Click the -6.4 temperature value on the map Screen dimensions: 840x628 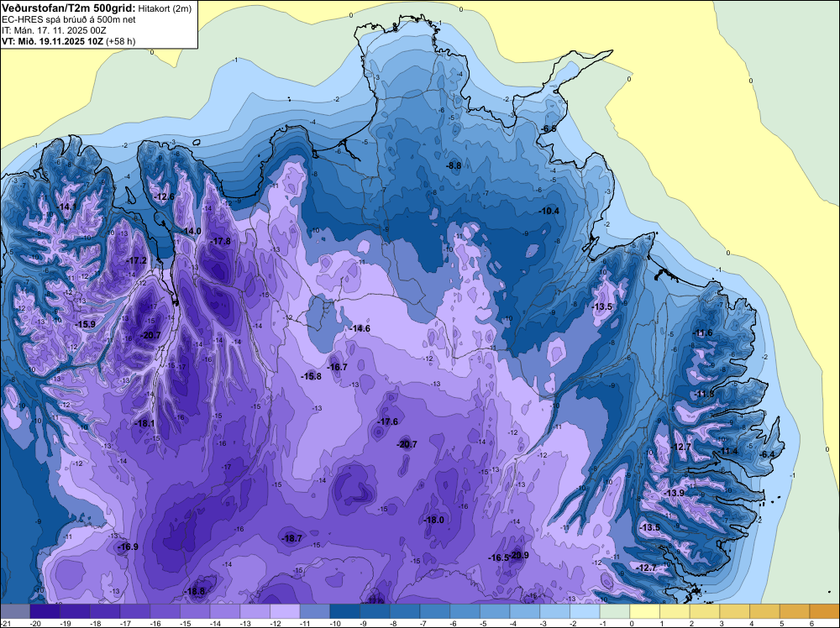pyautogui.click(x=767, y=454)
